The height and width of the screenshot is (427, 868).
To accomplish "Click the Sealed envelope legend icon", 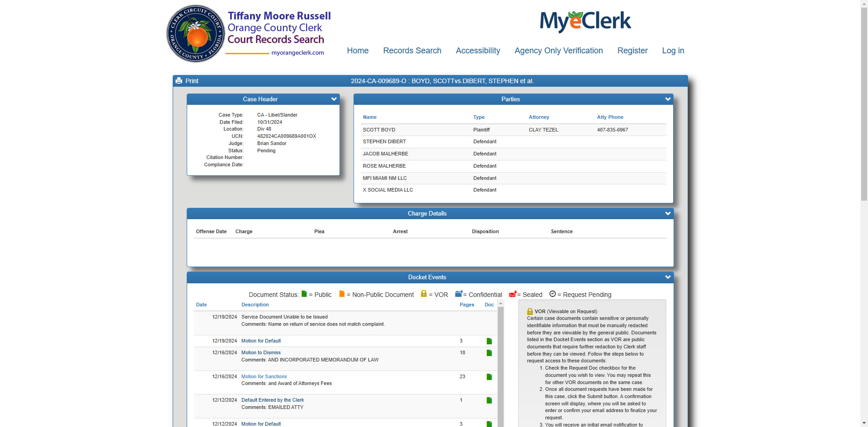I will (x=513, y=294).
